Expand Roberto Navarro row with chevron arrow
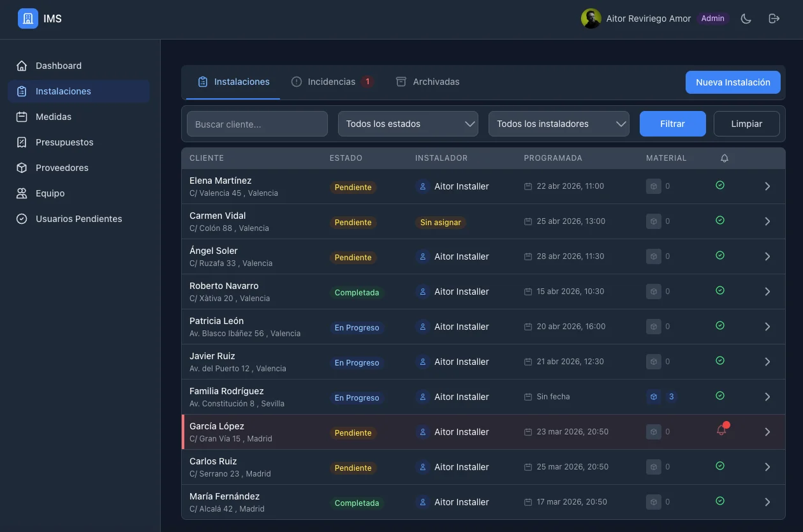 point(767,292)
